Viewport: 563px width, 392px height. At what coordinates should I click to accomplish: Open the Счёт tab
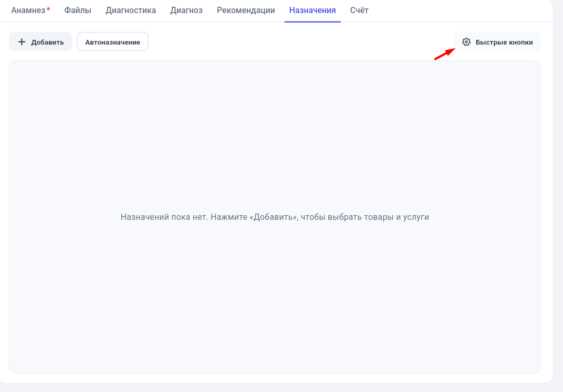(x=359, y=10)
